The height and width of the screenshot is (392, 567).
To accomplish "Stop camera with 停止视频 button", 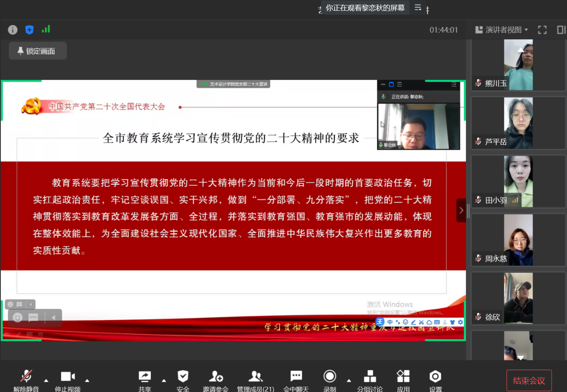I will tap(68, 381).
